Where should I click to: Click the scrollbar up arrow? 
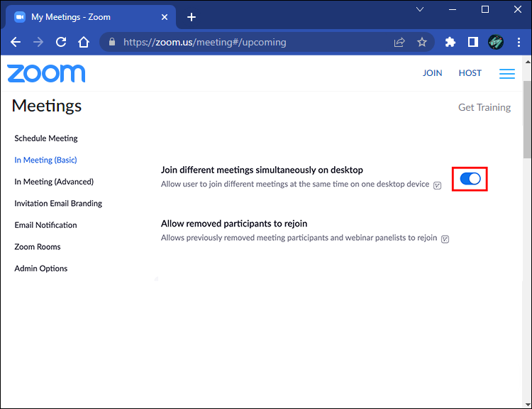528,62
